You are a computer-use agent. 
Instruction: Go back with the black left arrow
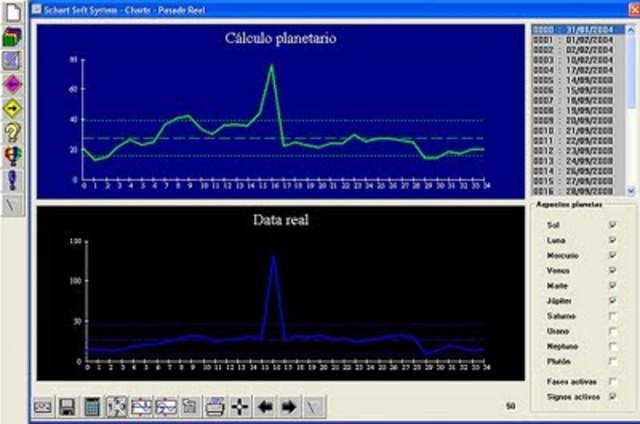(265, 406)
